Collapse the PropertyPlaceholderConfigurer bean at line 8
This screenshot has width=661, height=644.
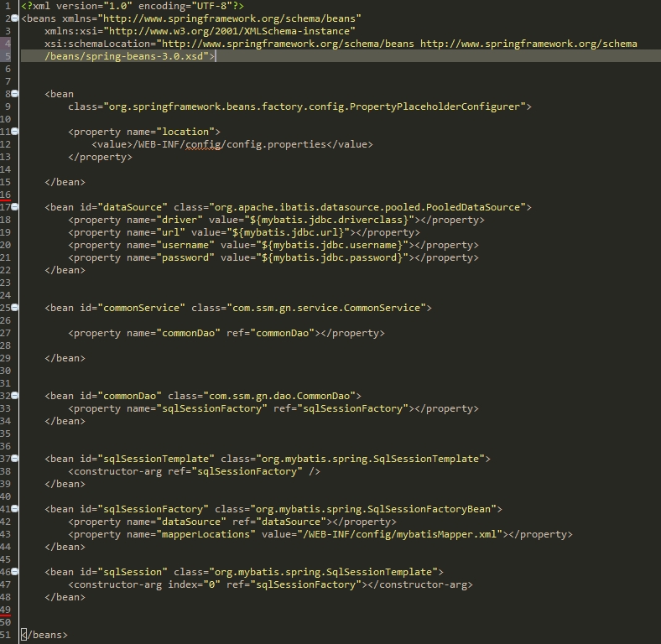pos(16,94)
